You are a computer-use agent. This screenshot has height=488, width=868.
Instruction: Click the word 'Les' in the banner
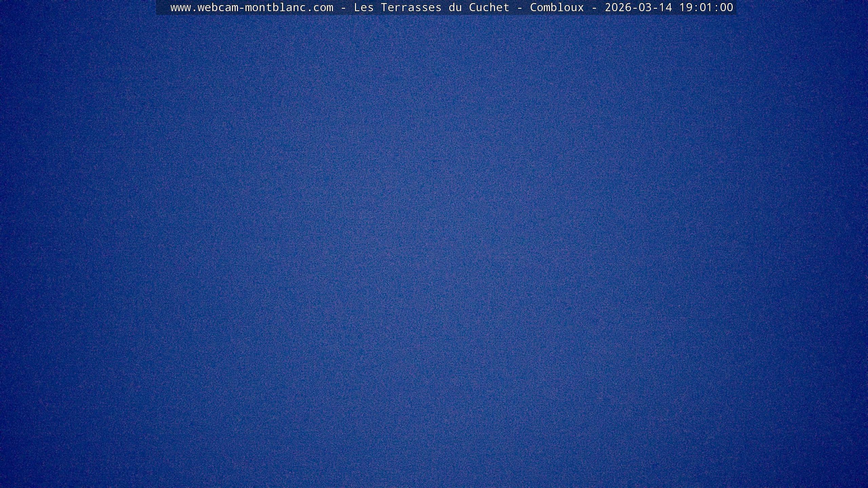[x=363, y=7]
